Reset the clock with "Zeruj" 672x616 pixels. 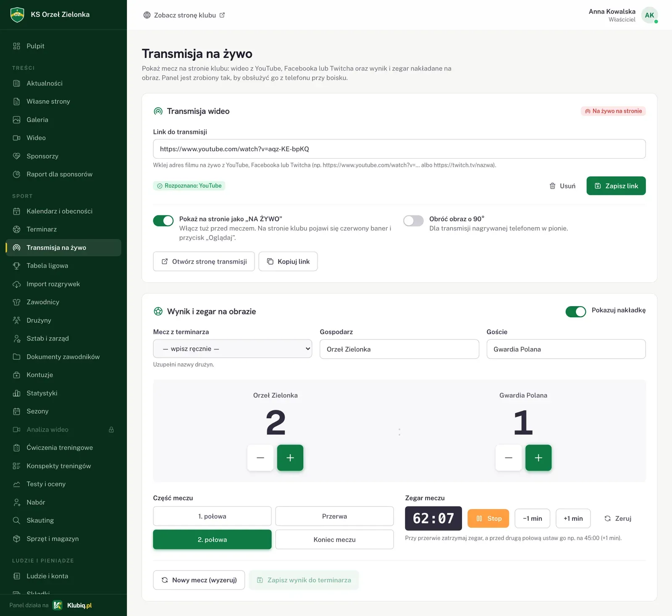coord(618,519)
